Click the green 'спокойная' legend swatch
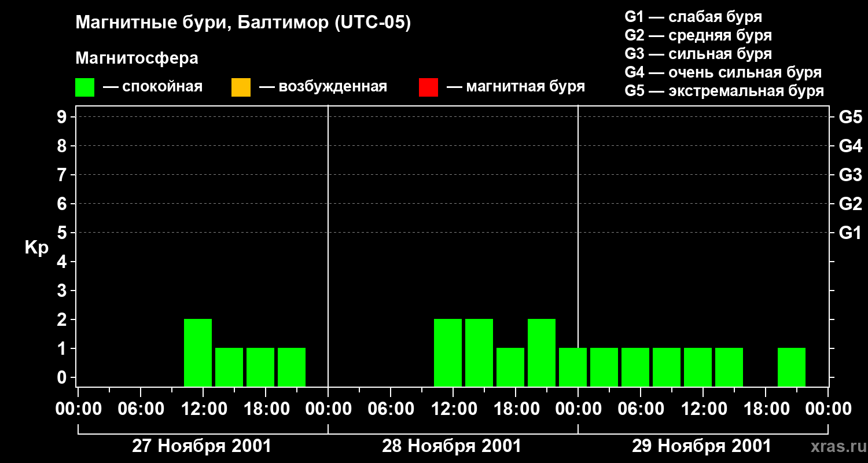The image size is (868, 463). tap(84, 87)
